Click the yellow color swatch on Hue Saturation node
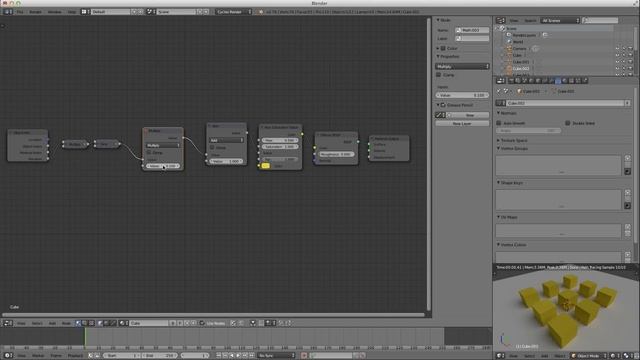This screenshot has width=640, height=360. 265,166
